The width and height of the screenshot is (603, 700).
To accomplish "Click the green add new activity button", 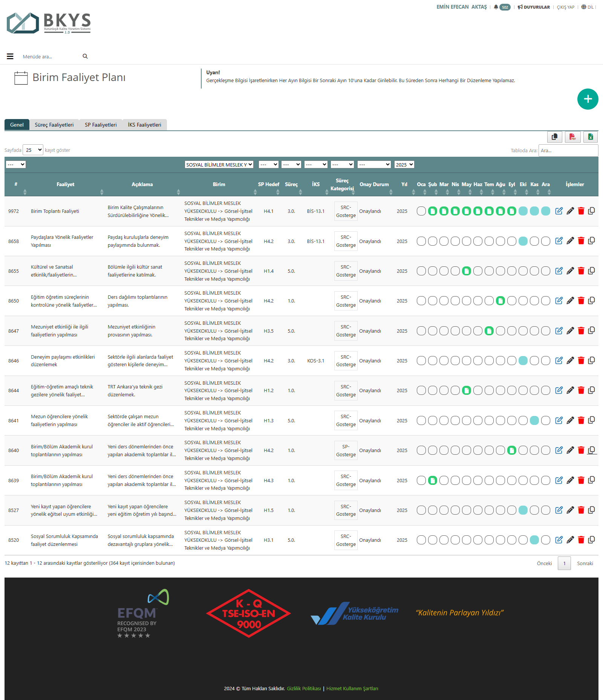I will pos(588,99).
